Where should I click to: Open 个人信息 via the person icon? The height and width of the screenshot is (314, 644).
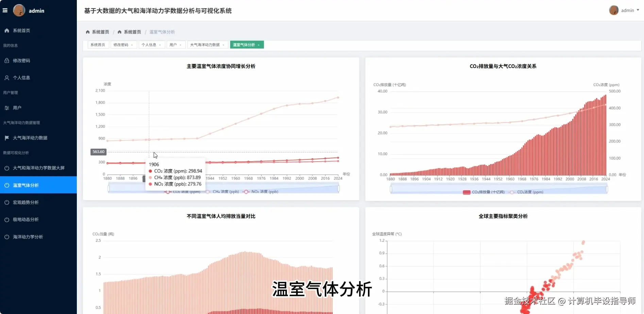pos(7,78)
